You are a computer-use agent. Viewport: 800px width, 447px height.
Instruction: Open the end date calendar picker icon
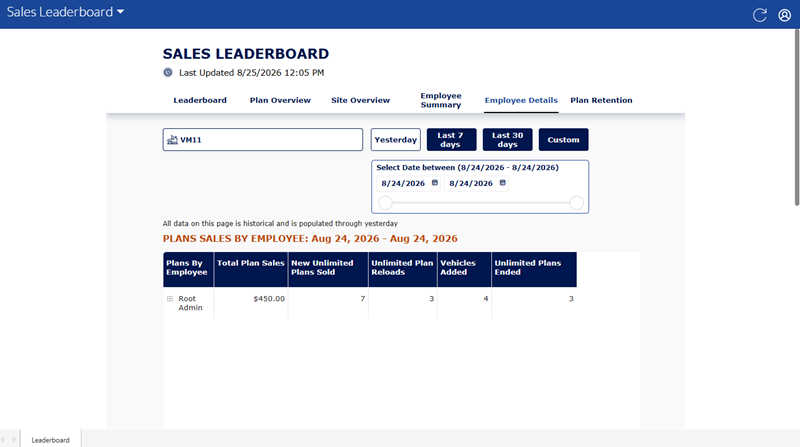tap(503, 183)
